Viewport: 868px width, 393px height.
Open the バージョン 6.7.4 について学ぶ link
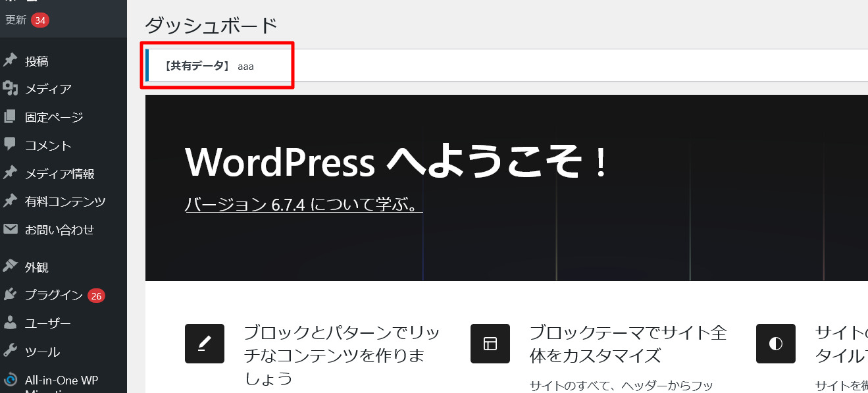303,205
